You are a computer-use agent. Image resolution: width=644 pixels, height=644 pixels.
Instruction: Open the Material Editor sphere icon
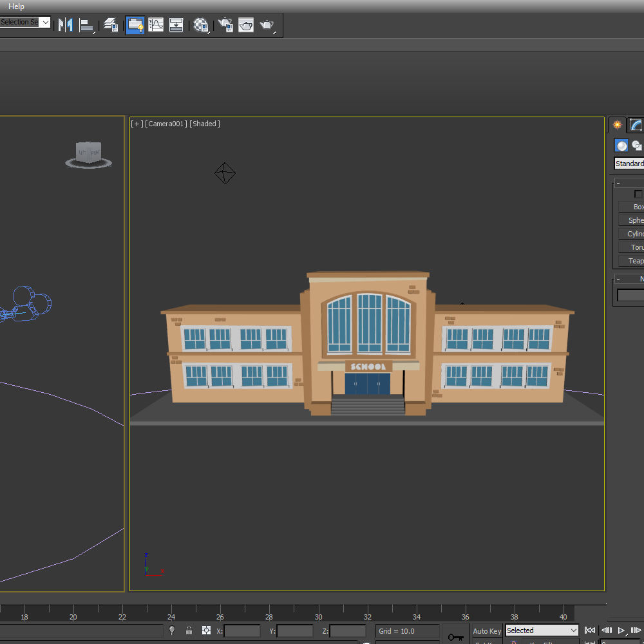[201, 25]
